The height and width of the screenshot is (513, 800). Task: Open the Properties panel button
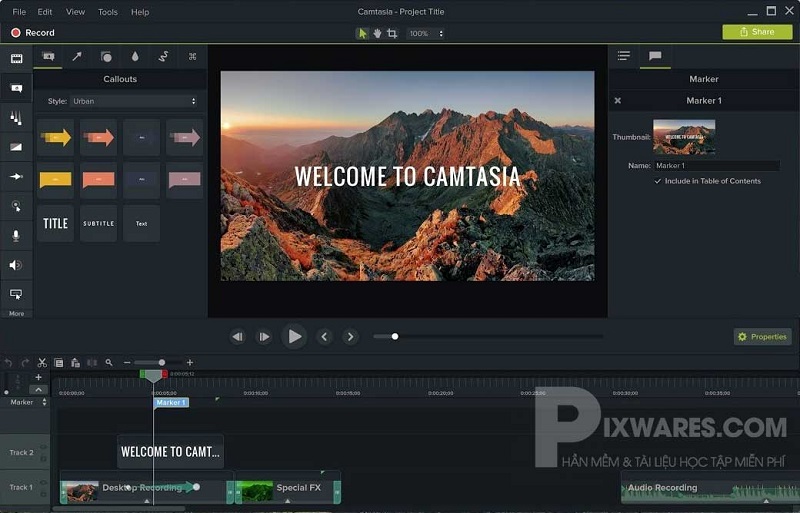[762, 337]
